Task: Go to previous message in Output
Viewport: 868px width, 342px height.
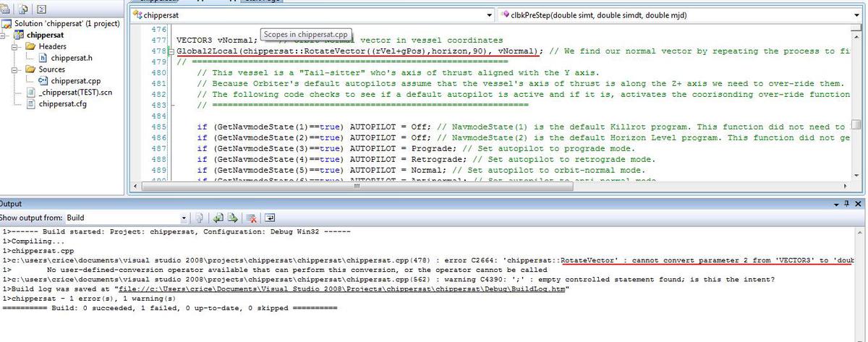Action: [220, 218]
